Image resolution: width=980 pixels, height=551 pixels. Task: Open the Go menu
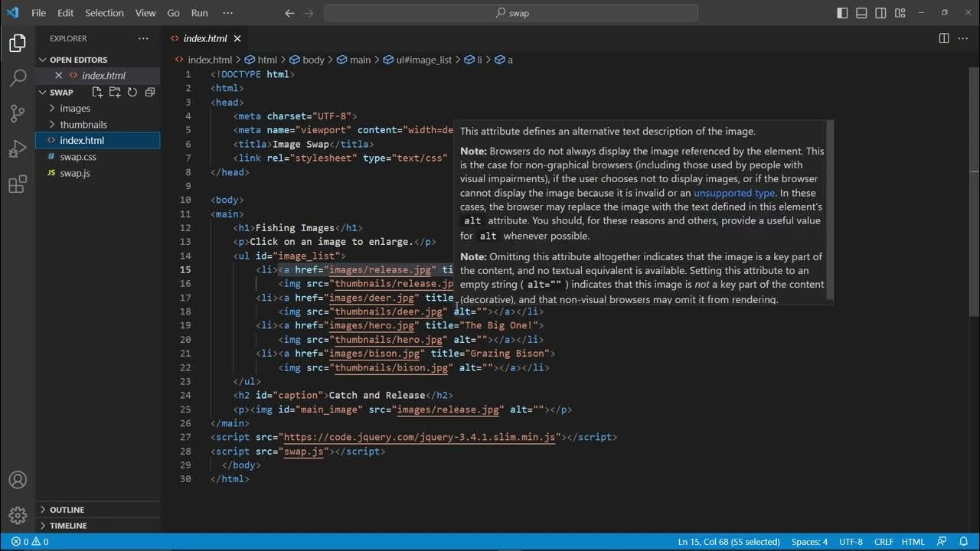[173, 13]
